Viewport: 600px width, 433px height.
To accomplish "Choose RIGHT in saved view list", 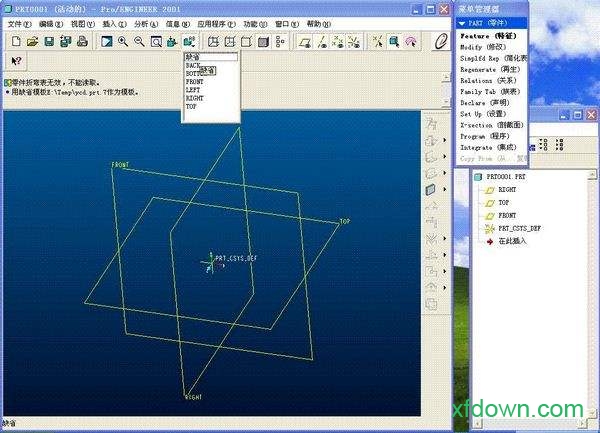I will coord(195,98).
